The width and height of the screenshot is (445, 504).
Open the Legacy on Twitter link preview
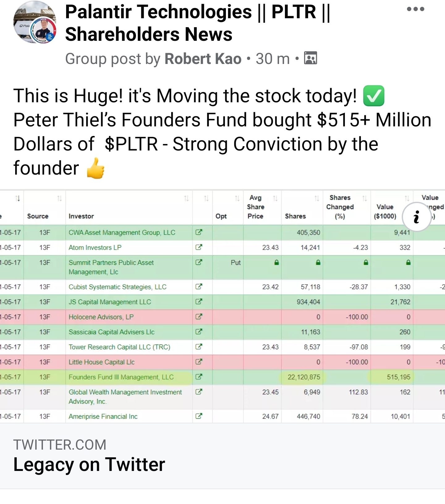89,456
